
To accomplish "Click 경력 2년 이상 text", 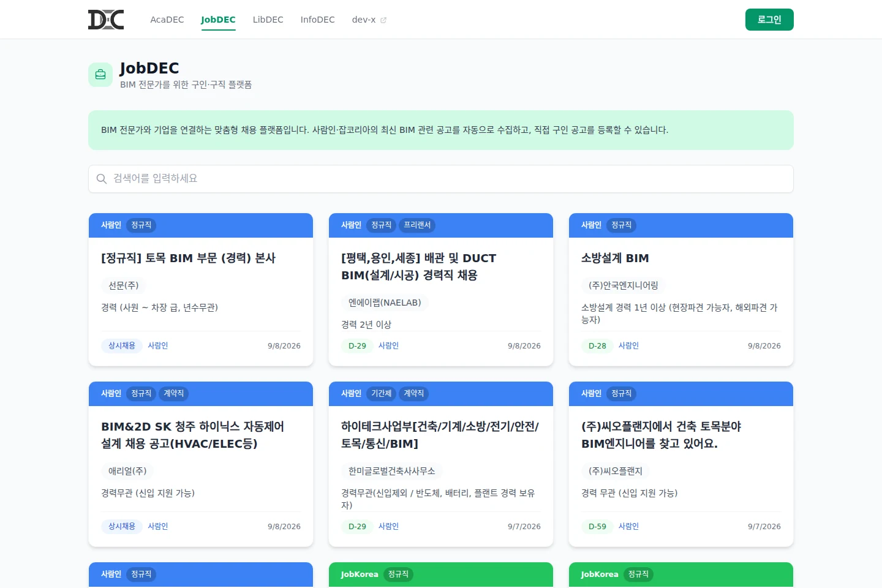I will [366, 325].
